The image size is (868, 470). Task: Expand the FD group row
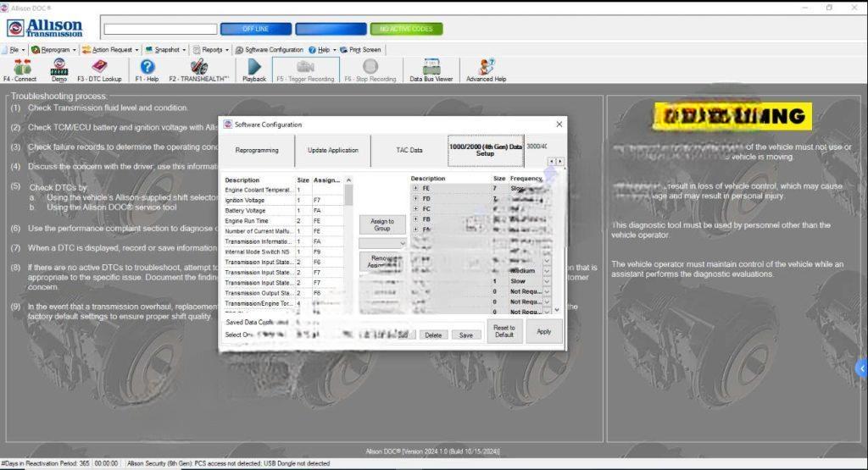[415, 198]
